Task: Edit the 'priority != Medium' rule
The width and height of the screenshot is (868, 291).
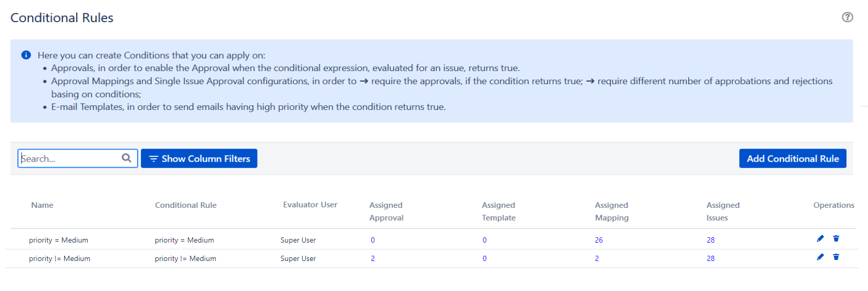Action: coord(820,257)
